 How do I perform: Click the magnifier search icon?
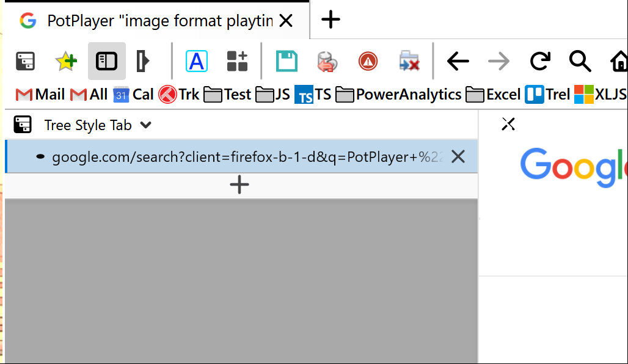point(580,61)
